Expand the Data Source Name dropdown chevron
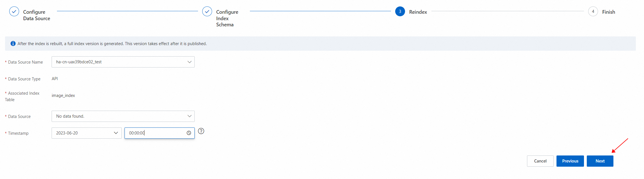Screen dimensions: 644x179 point(189,62)
